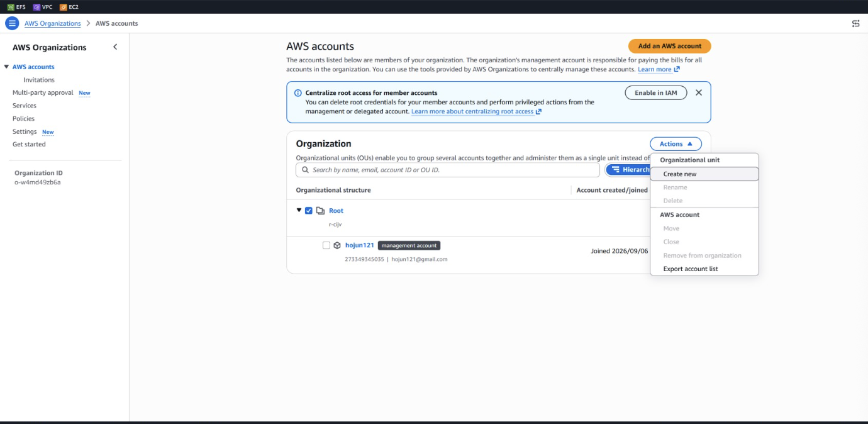Click the Joined 2026/09/06 date
Viewport: 868px width, 424px height.
tap(619, 251)
